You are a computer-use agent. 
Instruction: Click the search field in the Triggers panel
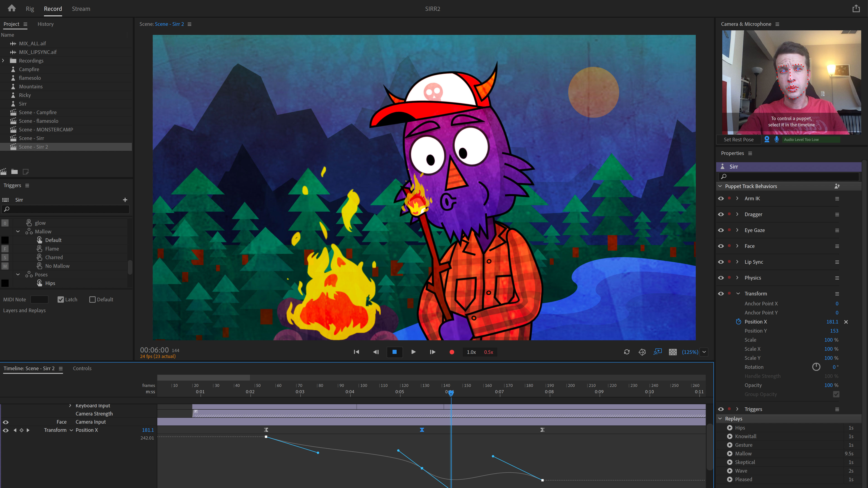pyautogui.click(x=65, y=209)
